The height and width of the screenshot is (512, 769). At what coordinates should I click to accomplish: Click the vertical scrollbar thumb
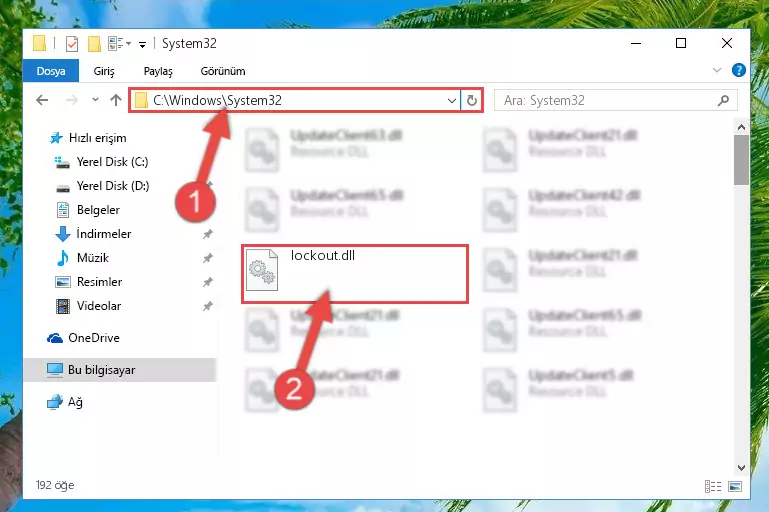tap(741, 160)
